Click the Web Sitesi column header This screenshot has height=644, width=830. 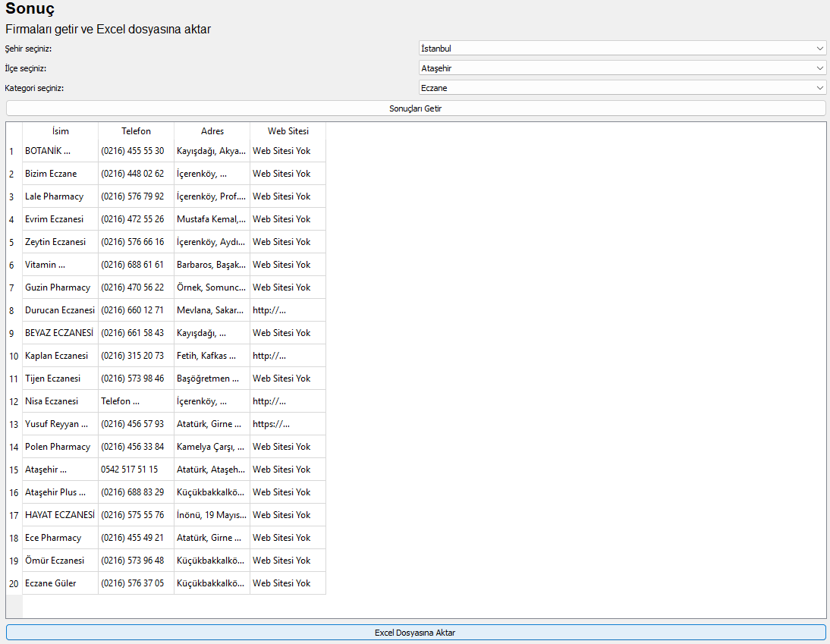[x=288, y=130]
